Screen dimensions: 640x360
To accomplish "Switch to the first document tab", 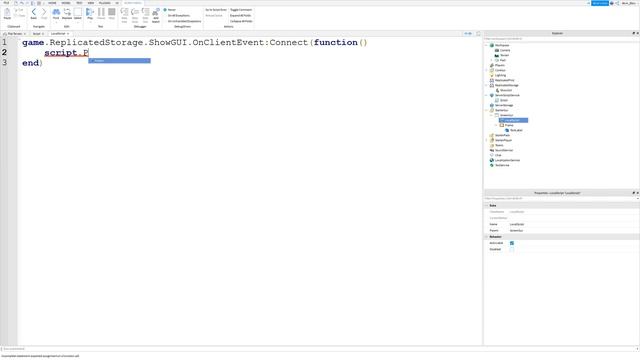I will pyautogui.click(x=14, y=33).
